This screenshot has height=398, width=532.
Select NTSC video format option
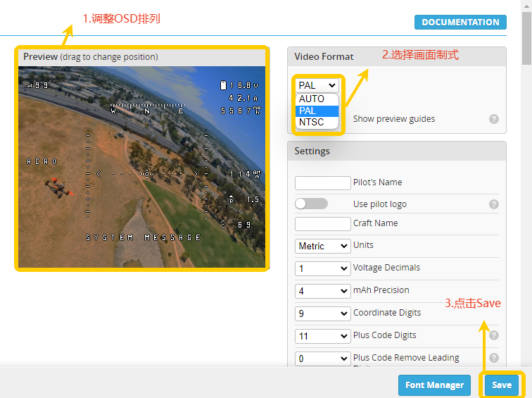[x=317, y=123]
